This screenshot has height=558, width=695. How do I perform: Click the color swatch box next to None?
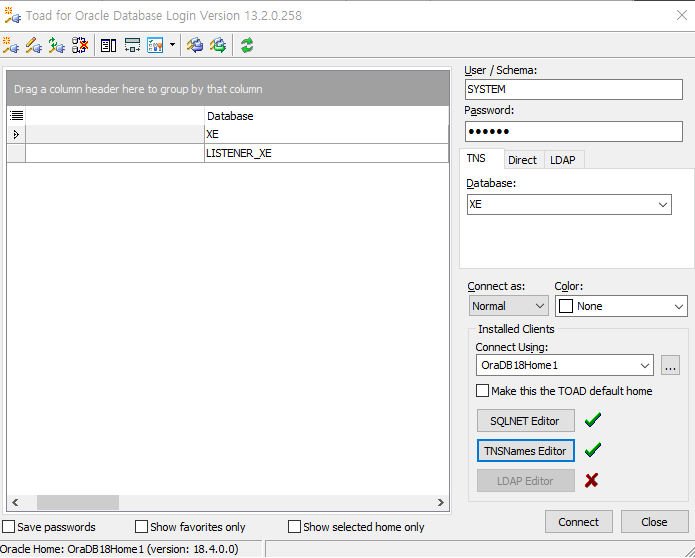pos(566,306)
